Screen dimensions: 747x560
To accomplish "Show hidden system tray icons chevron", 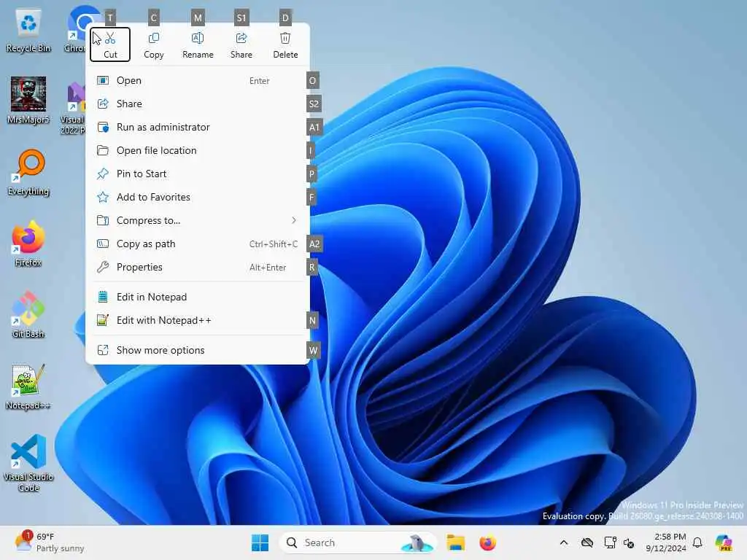I will pos(564,542).
